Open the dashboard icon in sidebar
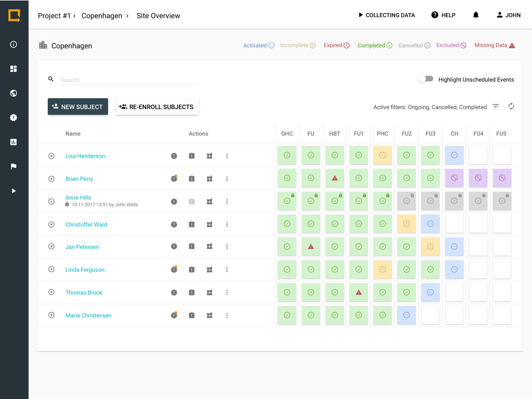532x399 pixels. [x=14, y=69]
